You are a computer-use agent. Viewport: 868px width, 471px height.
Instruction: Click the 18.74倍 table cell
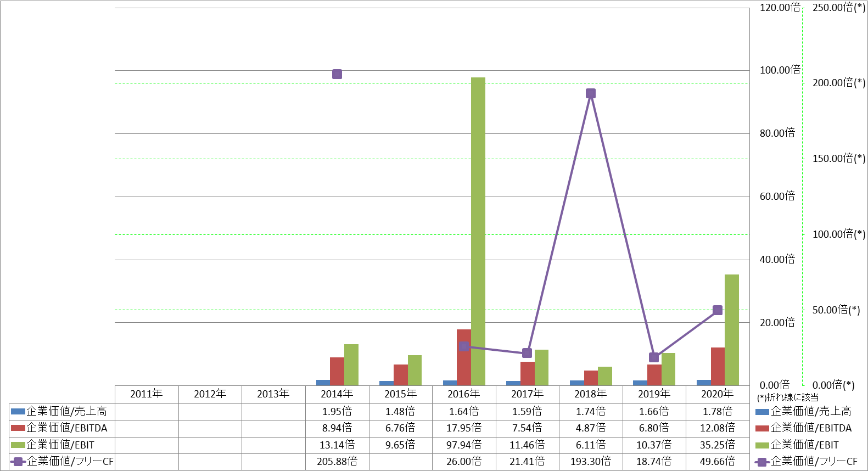(x=654, y=462)
